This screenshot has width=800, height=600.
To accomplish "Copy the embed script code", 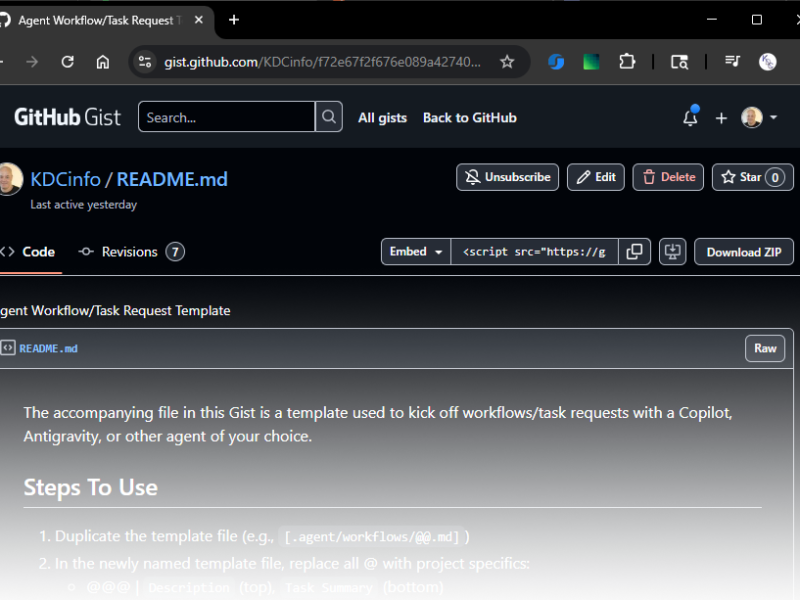I will pyautogui.click(x=635, y=251).
